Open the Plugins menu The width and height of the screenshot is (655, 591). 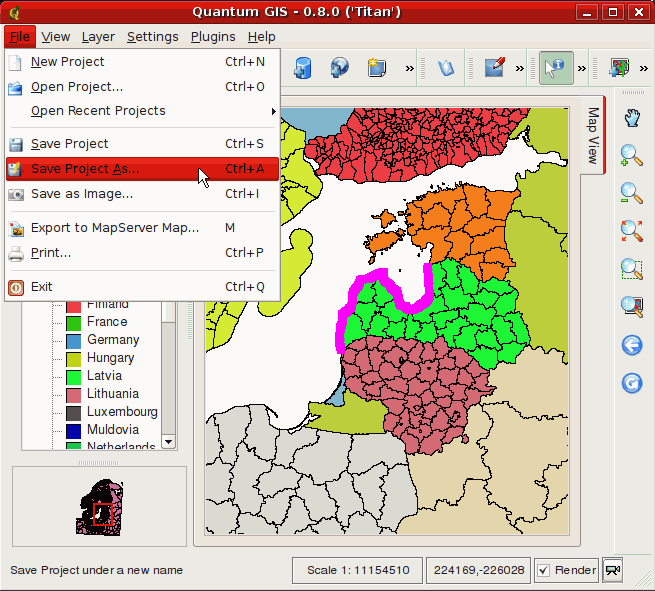coord(213,37)
